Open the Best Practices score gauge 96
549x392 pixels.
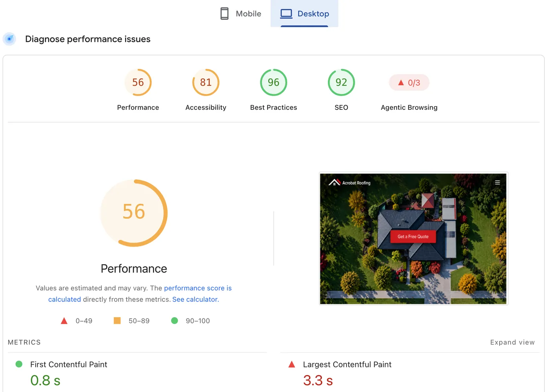click(x=274, y=82)
